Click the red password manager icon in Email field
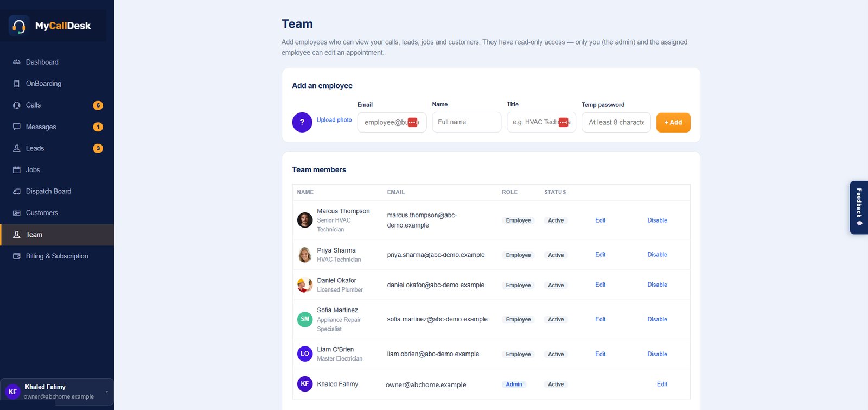868x410 pixels. point(412,123)
